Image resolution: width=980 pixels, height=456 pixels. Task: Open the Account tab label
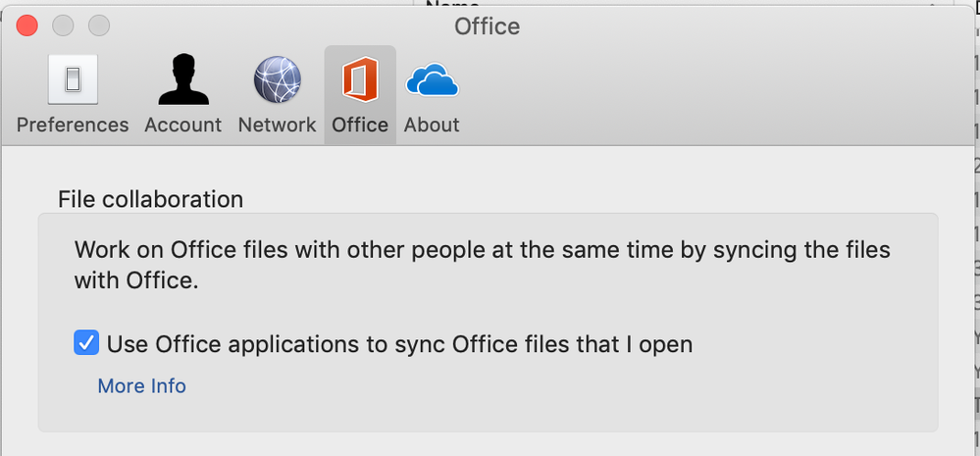[182, 126]
